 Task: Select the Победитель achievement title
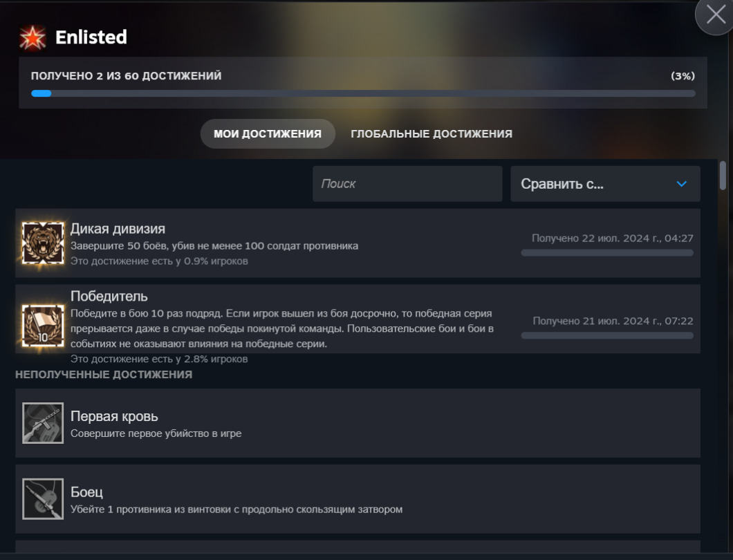pyautogui.click(x=109, y=297)
